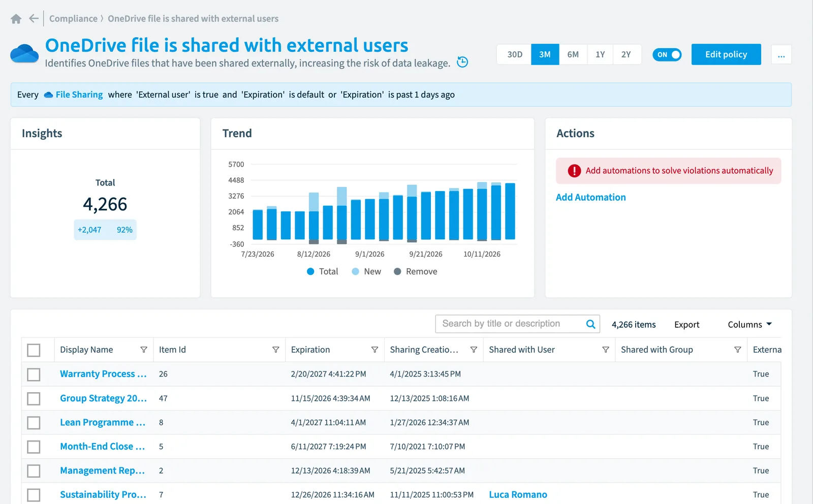Open Sharing Creation column filter icon

pyautogui.click(x=474, y=350)
